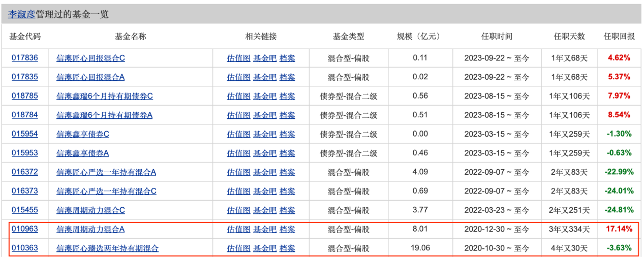Click 估值图 in the 016372 row

coord(238,172)
